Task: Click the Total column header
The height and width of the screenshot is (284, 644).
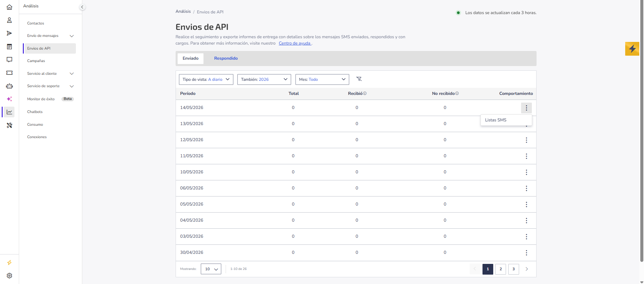Action: [293, 94]
